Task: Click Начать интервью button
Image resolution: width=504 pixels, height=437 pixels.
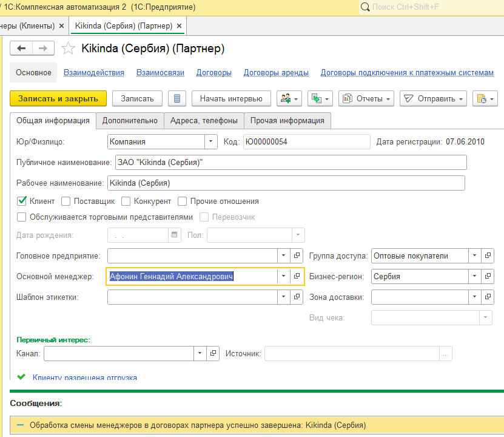Action: click(x=232, y=98)
